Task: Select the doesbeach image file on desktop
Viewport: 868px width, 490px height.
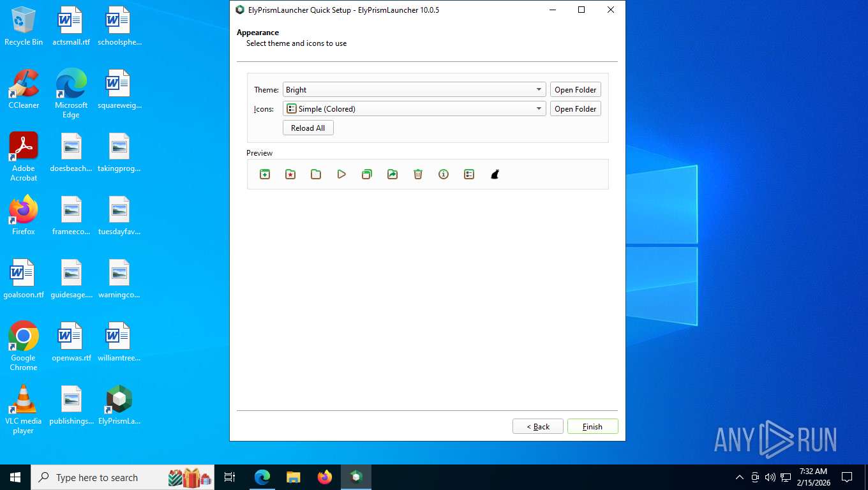Action: tap(71, 152)
